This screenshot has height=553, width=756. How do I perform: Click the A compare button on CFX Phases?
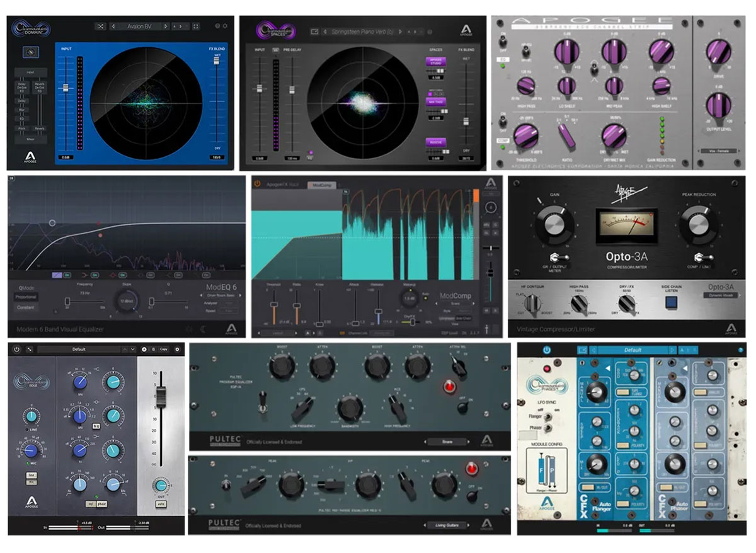click(x=682, y=350)
